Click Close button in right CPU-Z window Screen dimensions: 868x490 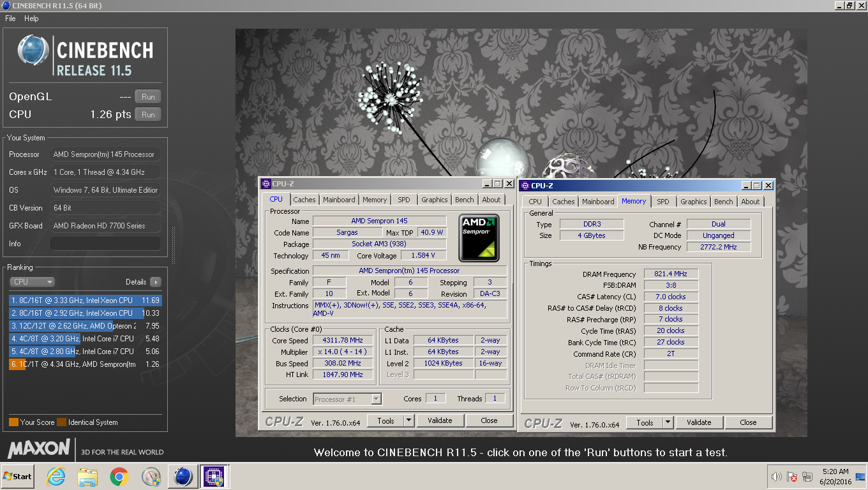(x=748, y=423)
